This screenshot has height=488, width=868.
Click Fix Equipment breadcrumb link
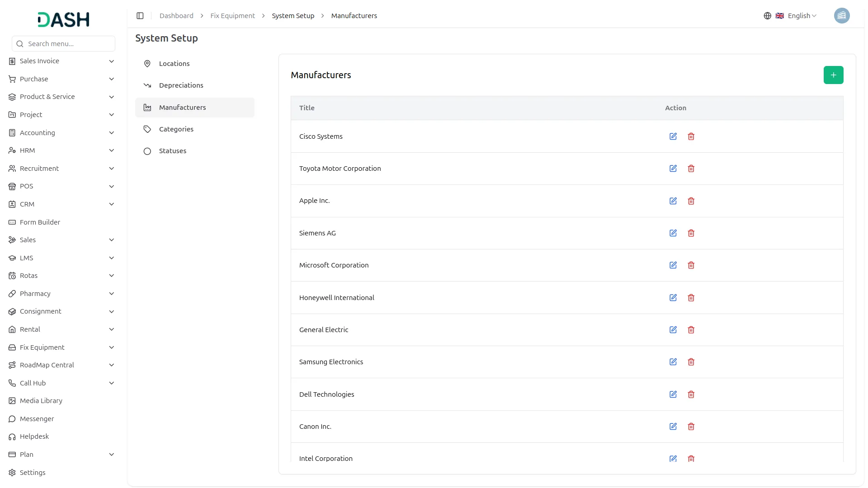pyautogui.click(x=232, y=16)
